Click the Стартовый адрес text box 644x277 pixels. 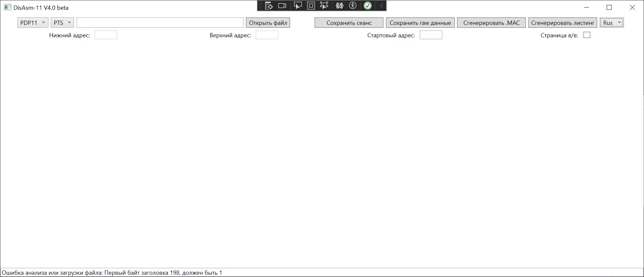[x=431, y=35]
